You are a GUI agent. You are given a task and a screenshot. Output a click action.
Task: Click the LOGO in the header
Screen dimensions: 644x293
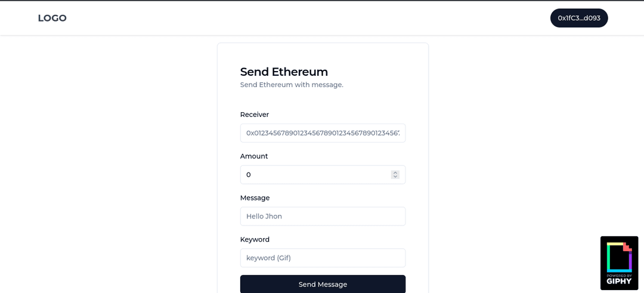click(52, 18)
